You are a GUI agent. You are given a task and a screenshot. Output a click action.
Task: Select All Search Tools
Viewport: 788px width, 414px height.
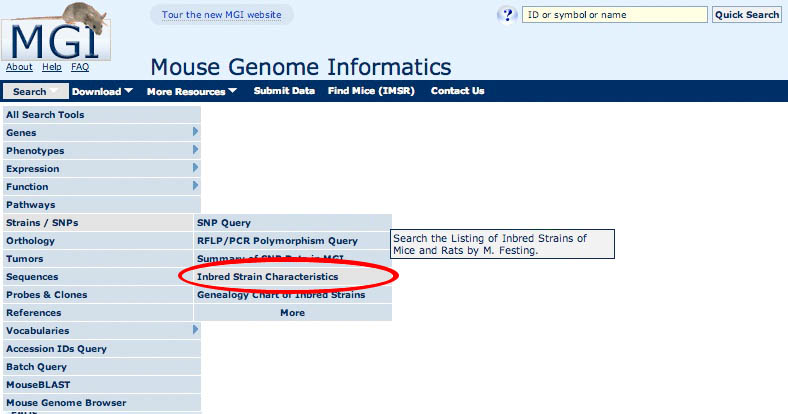[102, 115]
